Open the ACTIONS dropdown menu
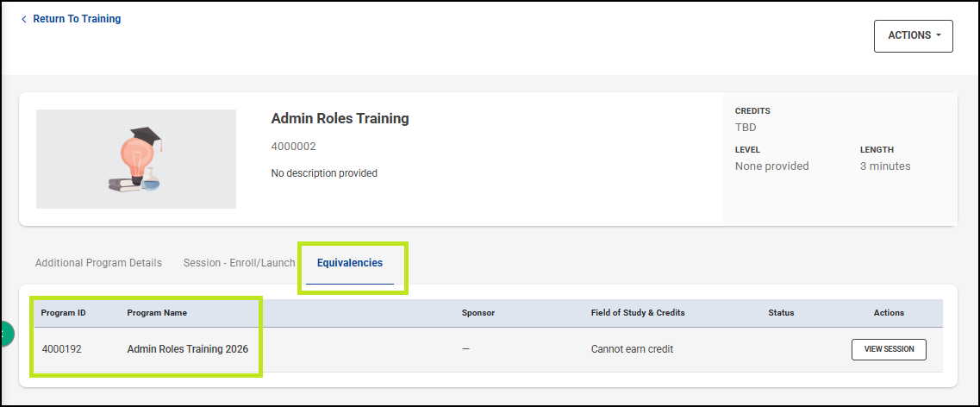980x407 pixels. point(913,36)
